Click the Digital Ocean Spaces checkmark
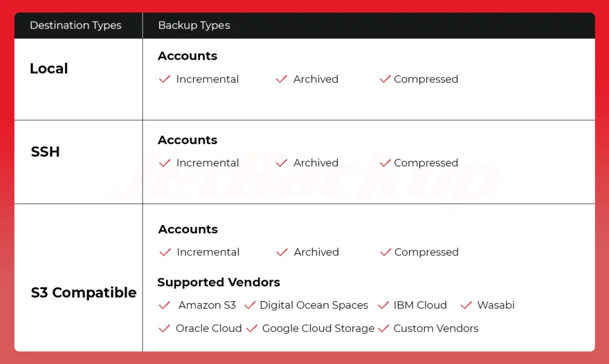The width and height of the screenshot is (609, 364). pos(250,305)
